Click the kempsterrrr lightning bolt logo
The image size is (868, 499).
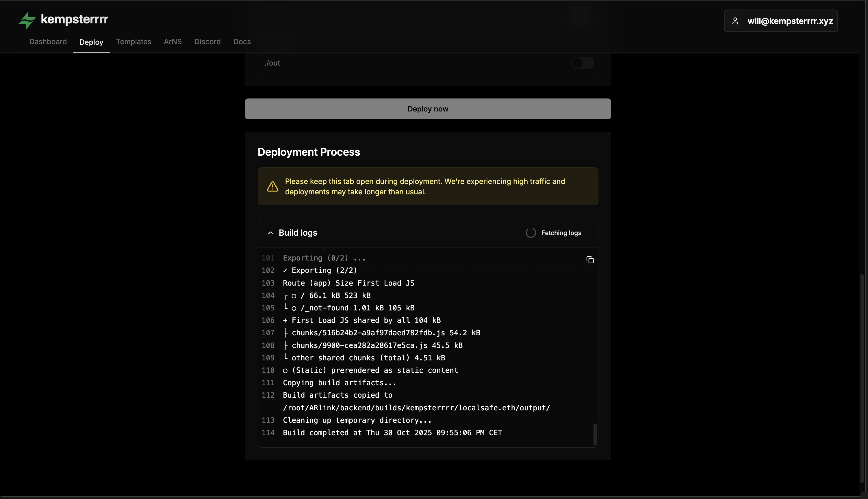pos(27,20)
